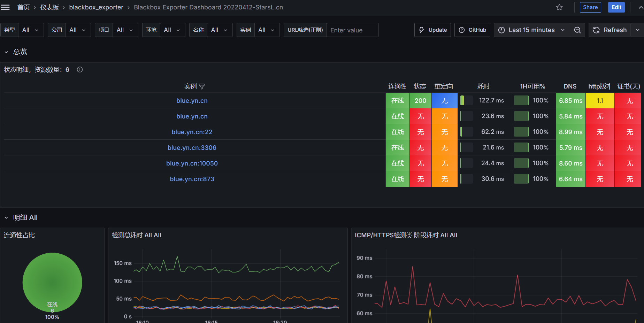Click 在线 cell in blue.yn.cn:3306 row

[398, 147]
